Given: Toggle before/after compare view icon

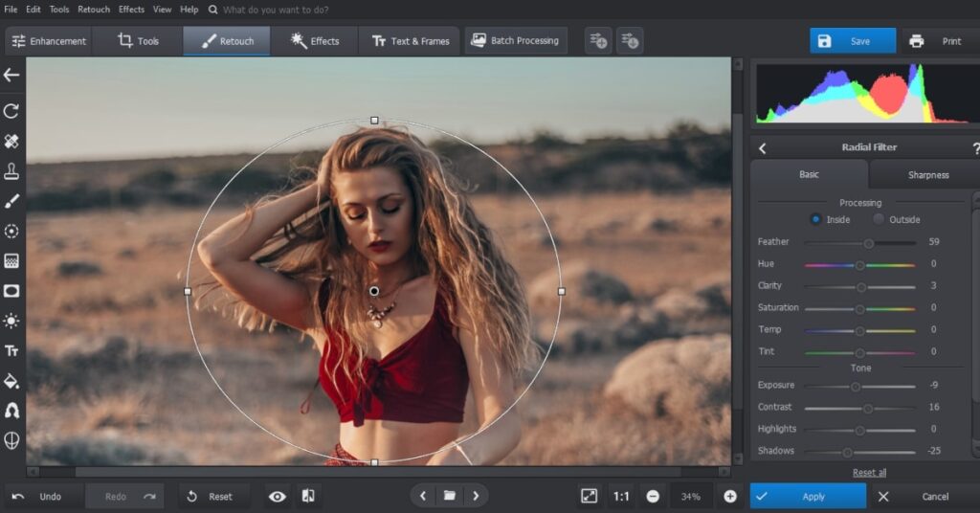Looking at the screenshot, I should pyautogui.click(x=308, y=496).
